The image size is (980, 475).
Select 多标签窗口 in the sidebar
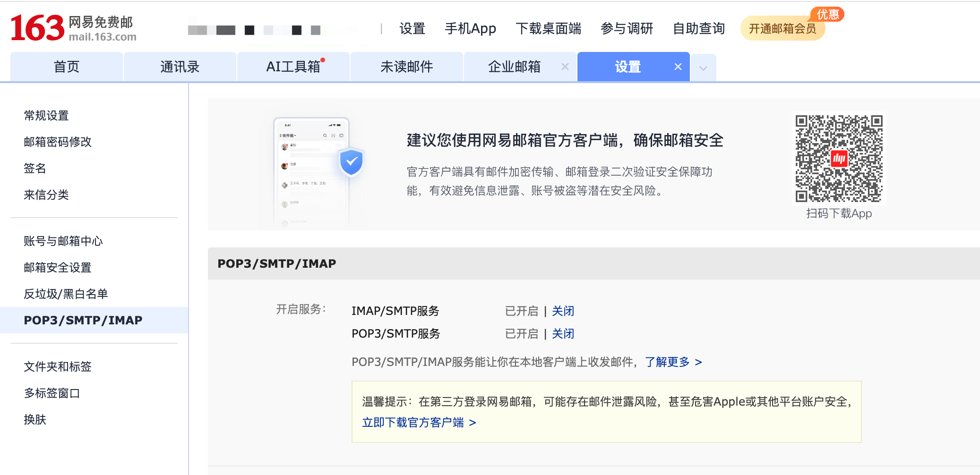click(52, 393)
